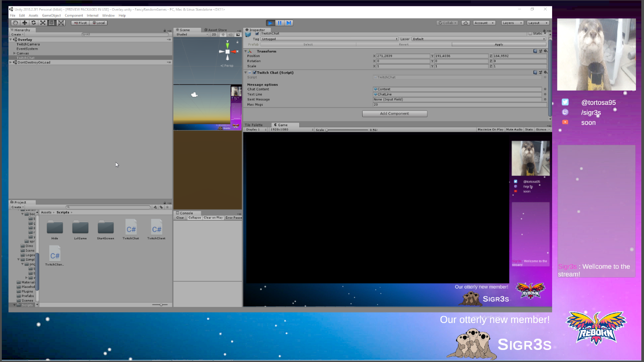Search by type icon in Project panel
Screen dimensions: 644x362
155,207
